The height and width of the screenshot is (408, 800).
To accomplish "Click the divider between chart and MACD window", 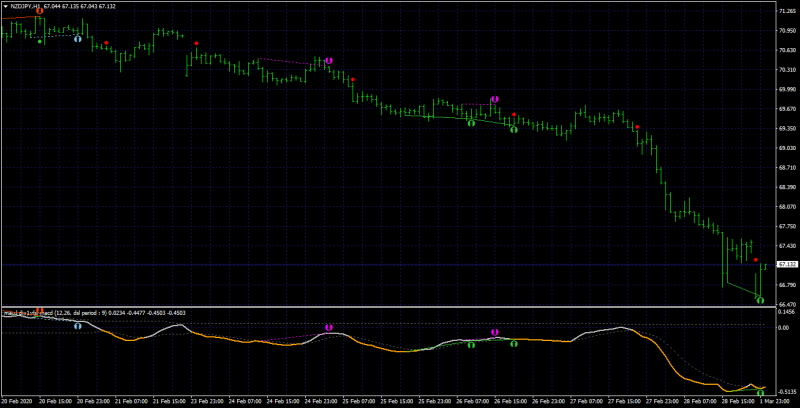I will click(x=388, y=307).
